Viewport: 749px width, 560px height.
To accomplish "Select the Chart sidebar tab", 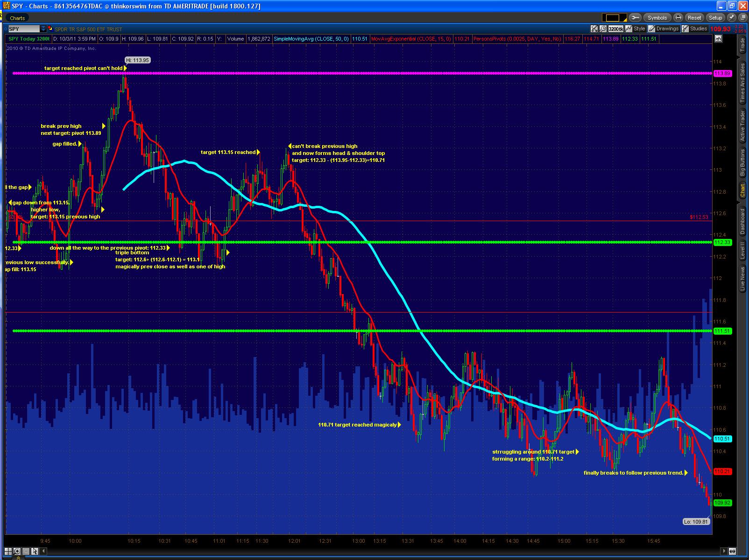I will [x=742, y=190].
